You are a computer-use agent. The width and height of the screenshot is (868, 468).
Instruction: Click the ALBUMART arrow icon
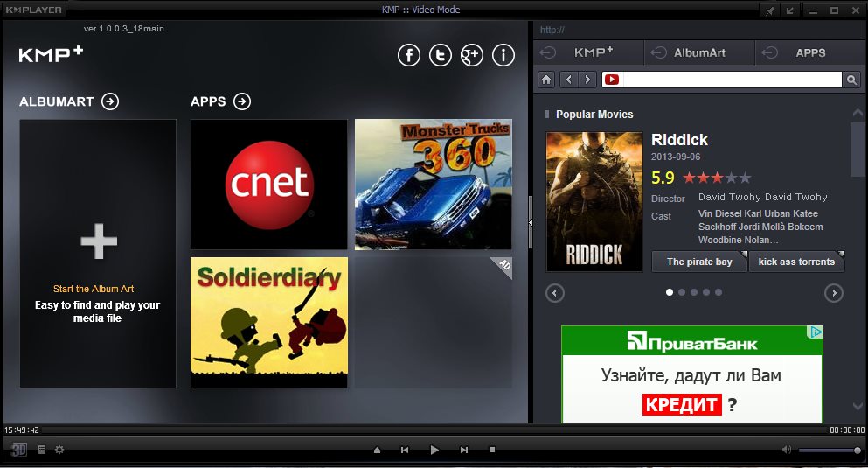110,101
